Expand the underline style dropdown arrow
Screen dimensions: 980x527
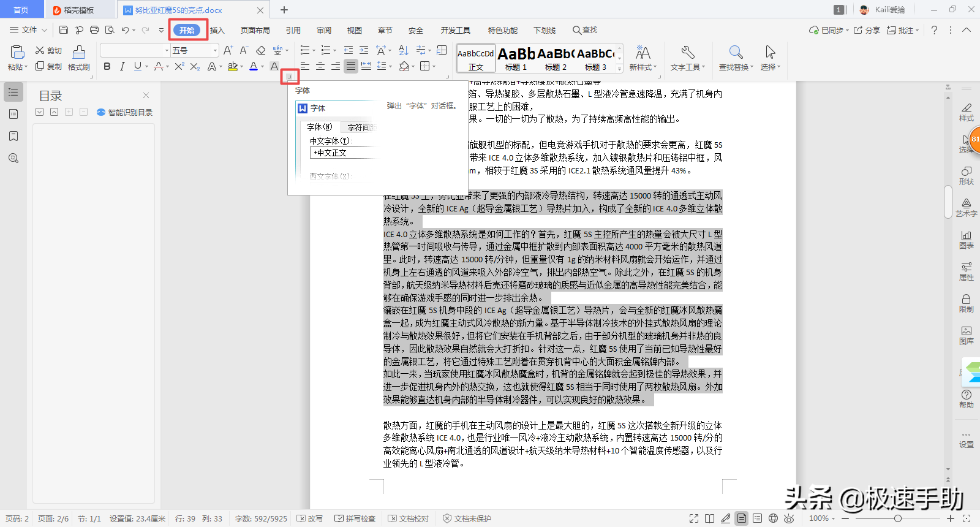click(x=146, y=66)
